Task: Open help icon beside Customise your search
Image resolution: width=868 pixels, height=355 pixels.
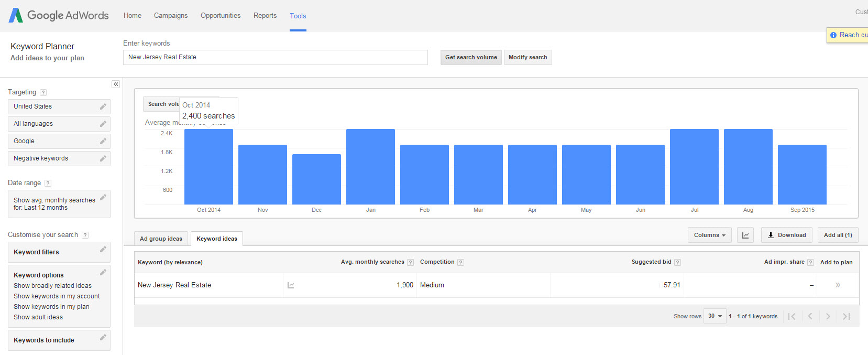Action: 85,235
